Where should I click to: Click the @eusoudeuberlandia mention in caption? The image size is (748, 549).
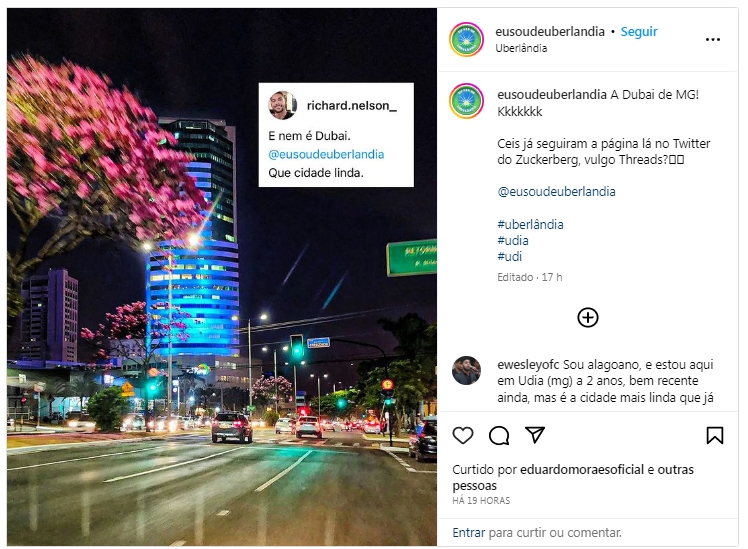coord(556,192)
